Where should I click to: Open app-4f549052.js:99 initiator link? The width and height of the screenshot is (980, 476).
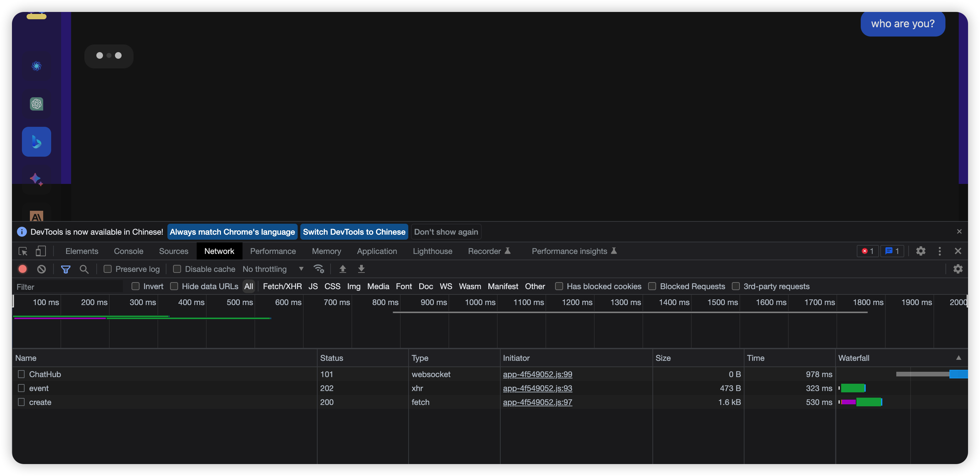point(537,374)
